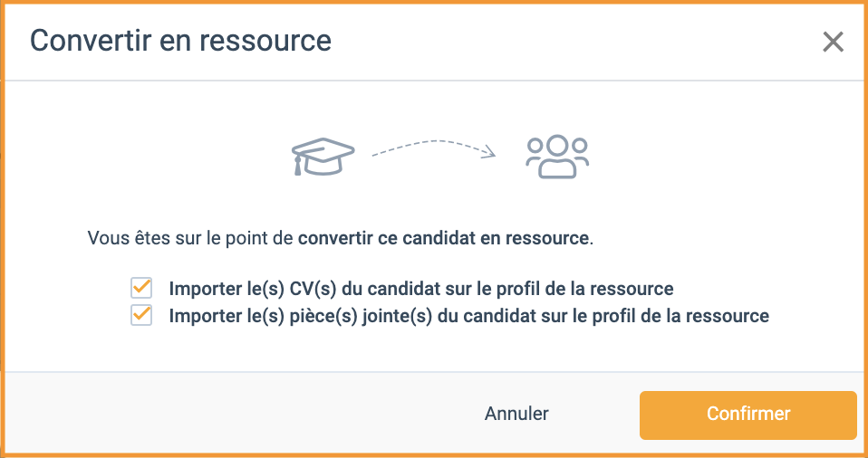868x458 pixels.
Task: Toggle import via the CV(s) du candidat label
Action: (x=421, y=289)
